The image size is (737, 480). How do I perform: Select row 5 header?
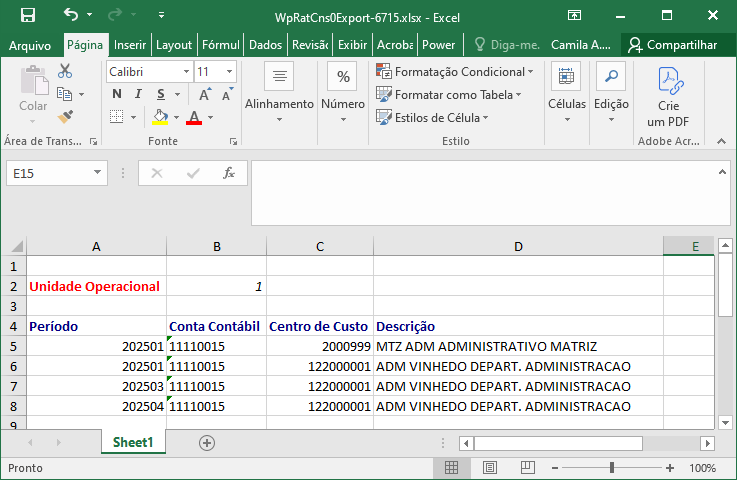(x=14, y=346)
